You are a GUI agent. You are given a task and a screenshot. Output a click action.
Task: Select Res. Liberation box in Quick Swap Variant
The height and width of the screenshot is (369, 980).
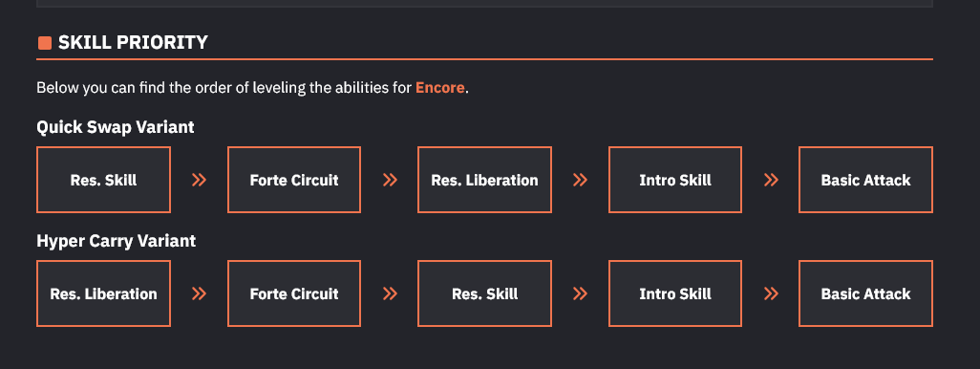(484, 180)
